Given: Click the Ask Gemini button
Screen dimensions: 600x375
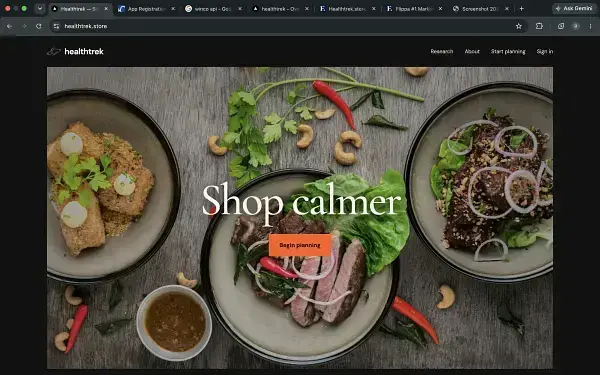Looking at the screenshot, I should click(574, 8).
